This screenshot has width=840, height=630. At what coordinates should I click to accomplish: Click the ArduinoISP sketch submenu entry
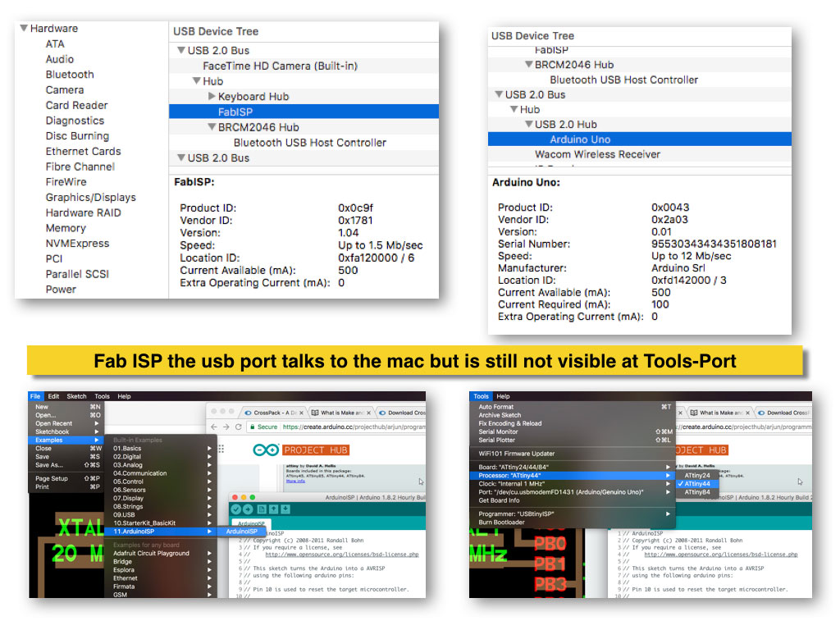coord(242,532)
